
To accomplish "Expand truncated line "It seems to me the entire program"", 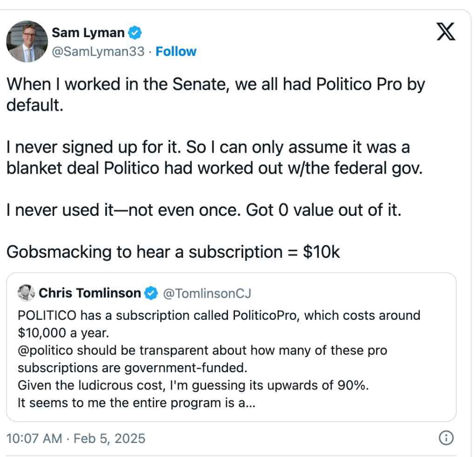I will (136, 403).
